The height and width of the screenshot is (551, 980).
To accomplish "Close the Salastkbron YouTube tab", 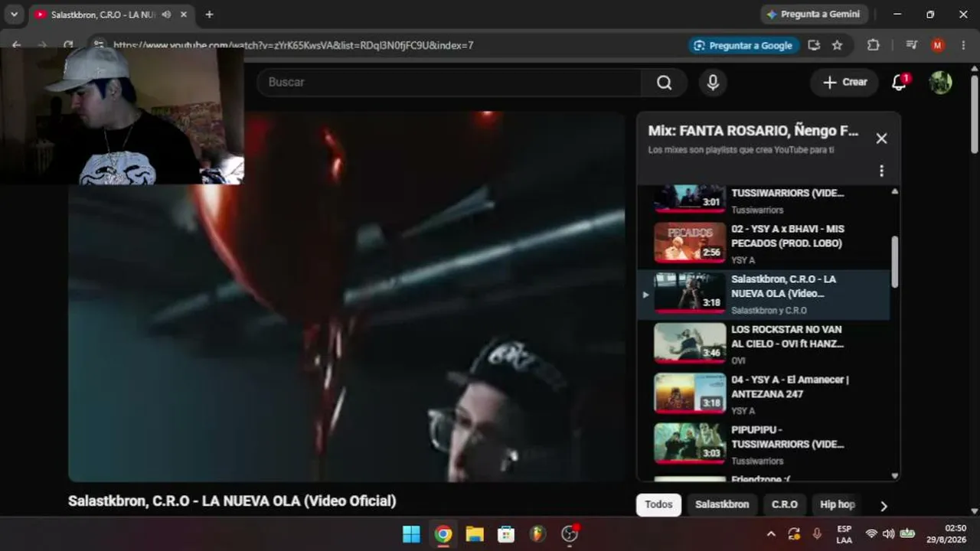I will [184, 15].
